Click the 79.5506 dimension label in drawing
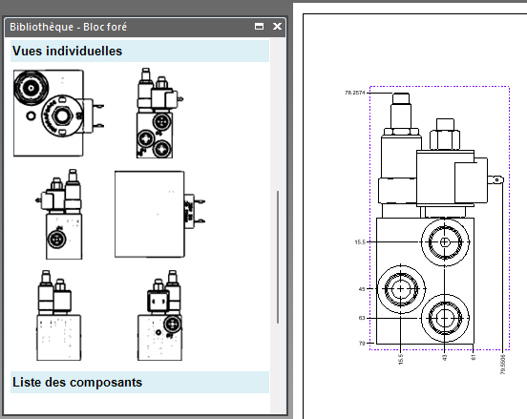 503,364
